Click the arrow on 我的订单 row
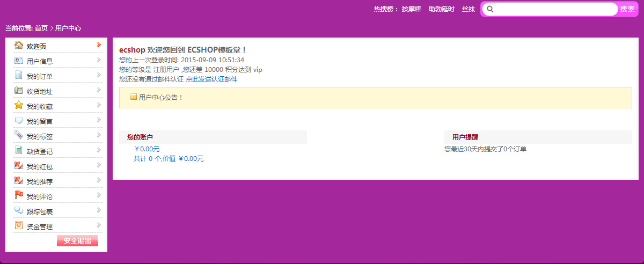 pos(99,75)
